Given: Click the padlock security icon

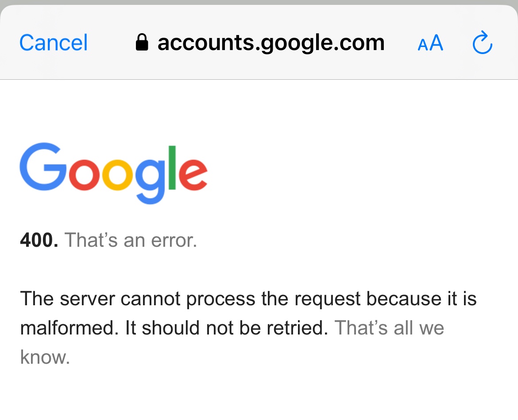Looking at the screenshot, I should [142, 43].
